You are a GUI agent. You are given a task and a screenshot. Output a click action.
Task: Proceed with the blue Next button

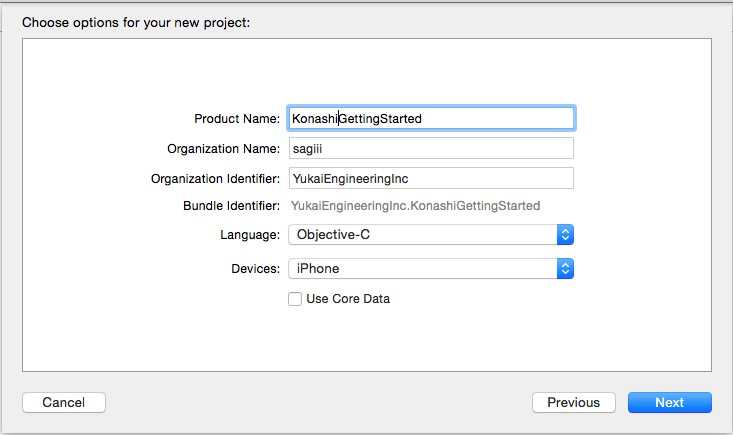tap(669, 402)
